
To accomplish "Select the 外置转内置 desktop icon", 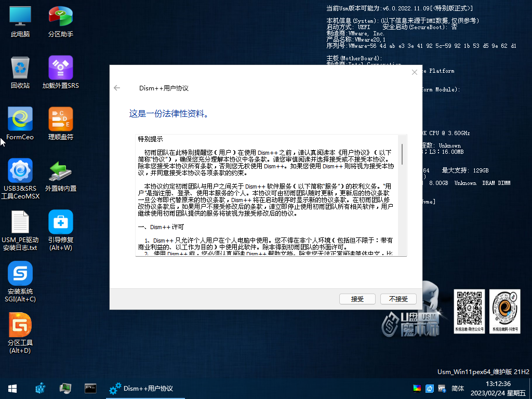I will (61, 175).
